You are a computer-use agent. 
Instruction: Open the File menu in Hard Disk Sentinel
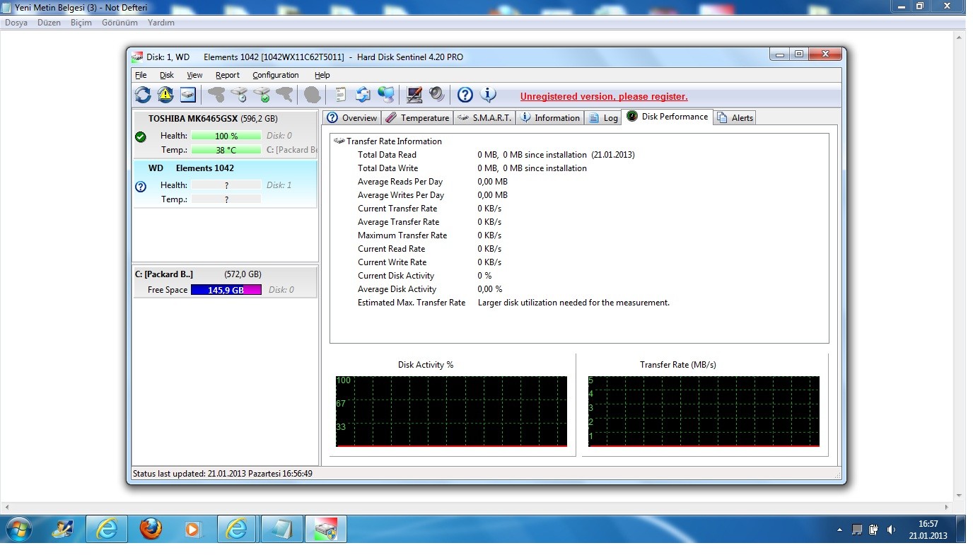(141, 75)
